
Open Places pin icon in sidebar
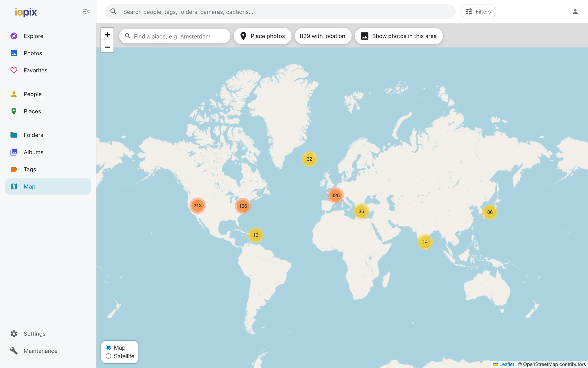coord(14,111)
